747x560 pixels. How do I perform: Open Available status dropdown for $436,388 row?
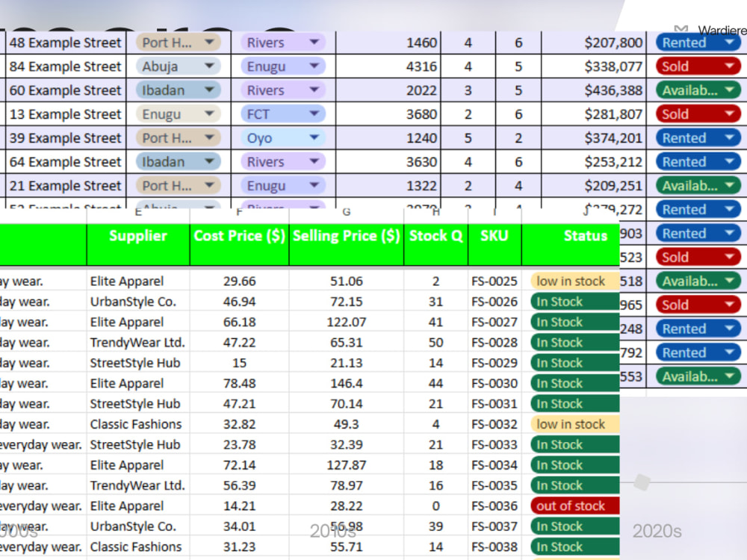(698, 90)
